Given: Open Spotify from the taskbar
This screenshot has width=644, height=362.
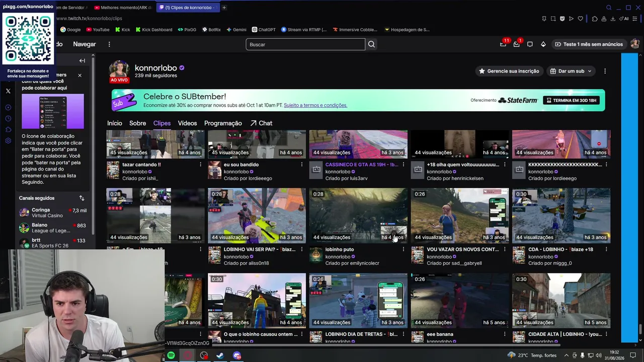Looking at the screenshot, I should pos(171,355).
